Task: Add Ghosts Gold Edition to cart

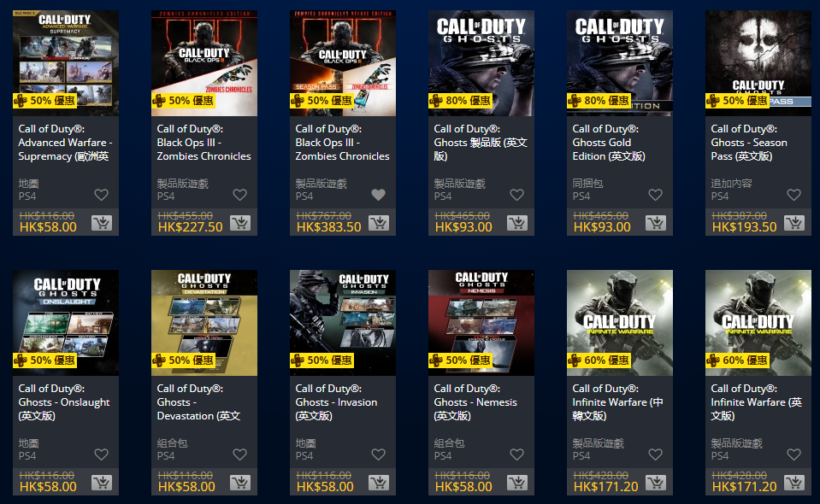Action: tap(655, 223)
